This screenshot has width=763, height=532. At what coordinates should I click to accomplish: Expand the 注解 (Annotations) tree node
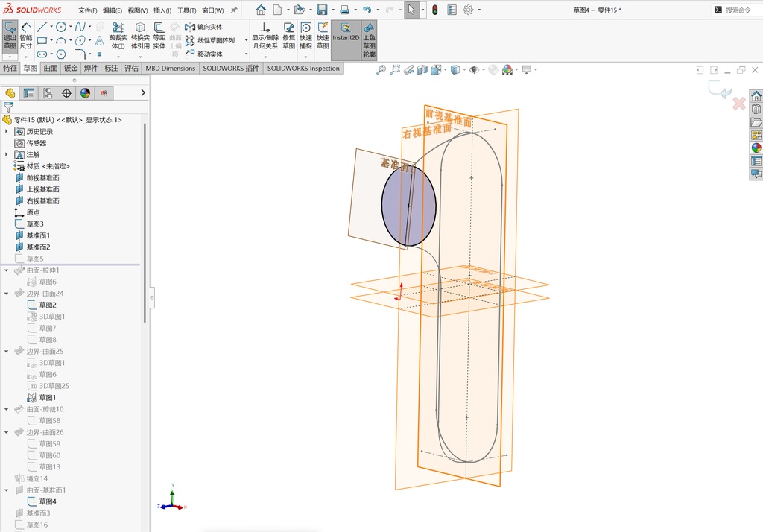coord(6,154)
